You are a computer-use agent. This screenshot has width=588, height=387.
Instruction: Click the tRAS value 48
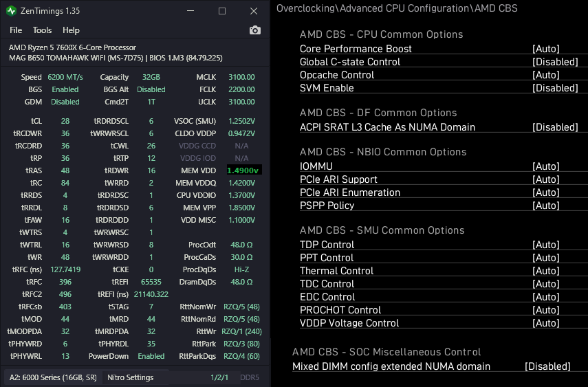[x=65, y=170]
